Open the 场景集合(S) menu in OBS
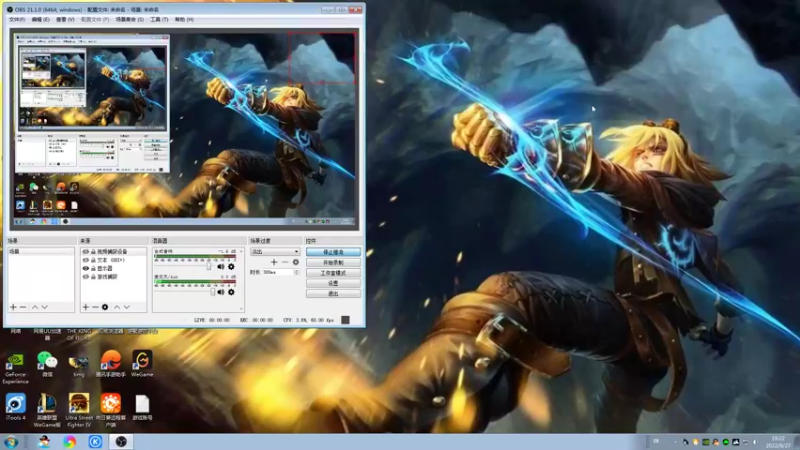This screenshot has width=800, height=450. [130, 19]
